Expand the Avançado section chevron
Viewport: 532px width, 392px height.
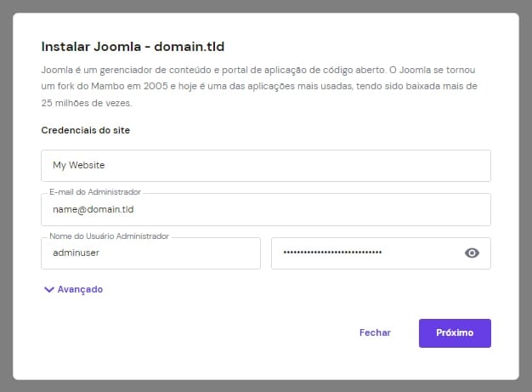[x=48, y=289]
